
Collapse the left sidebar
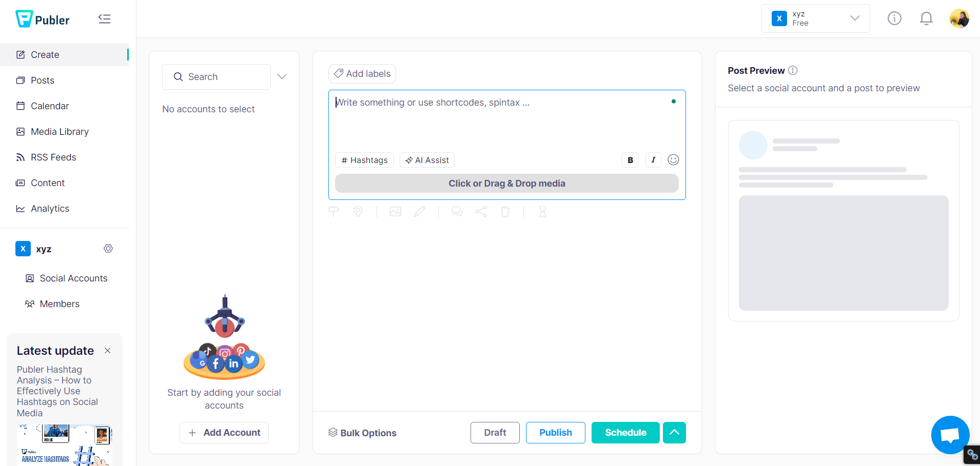click(105, 18)
